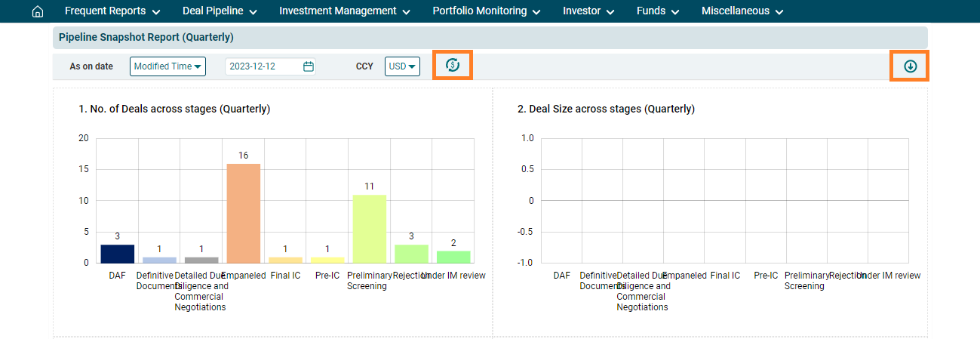Click the home icon in navigation bar
This screenshot has height=339, width=980.
point(38,11)
